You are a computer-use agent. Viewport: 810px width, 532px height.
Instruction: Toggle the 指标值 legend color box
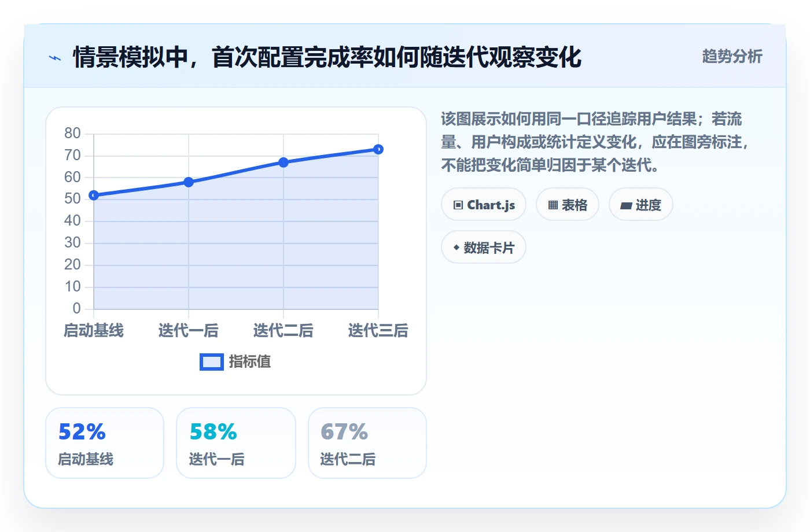pyautogui.click(x=212, y=362)
